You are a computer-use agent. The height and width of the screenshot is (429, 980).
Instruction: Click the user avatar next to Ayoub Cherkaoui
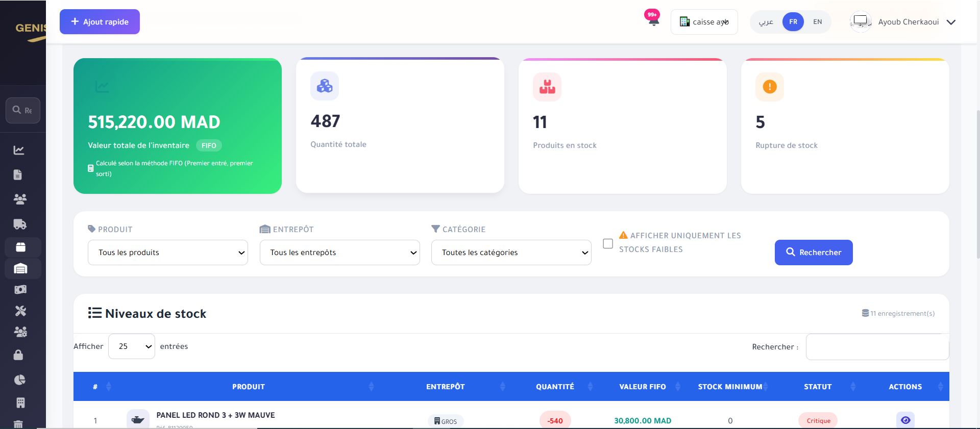point(861,21)
